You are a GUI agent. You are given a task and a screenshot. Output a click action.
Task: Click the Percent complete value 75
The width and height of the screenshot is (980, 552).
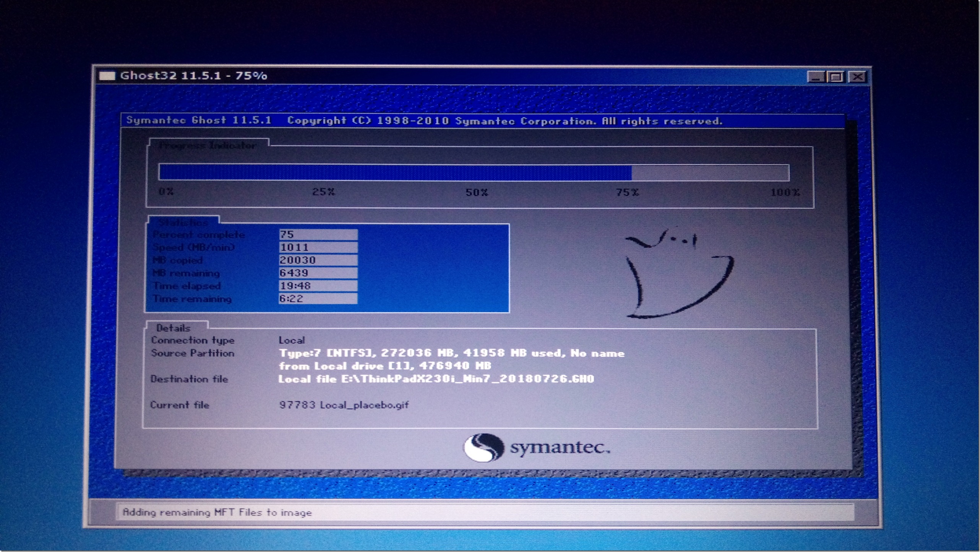pos(318,234)
